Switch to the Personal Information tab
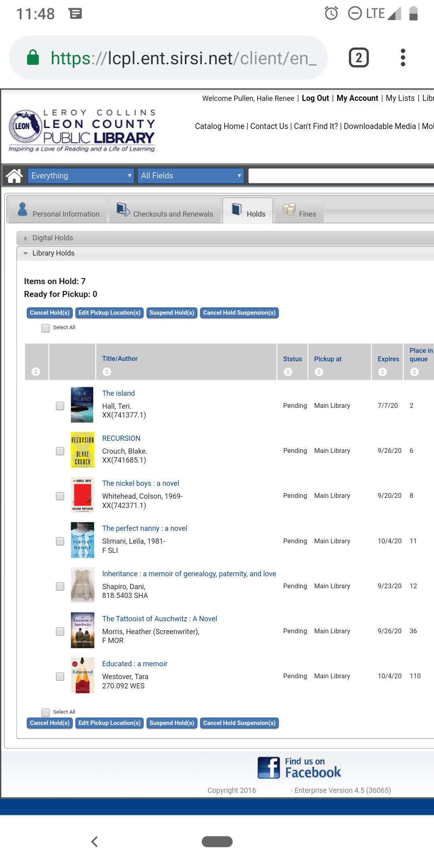Image resolution: width=434 pixels, height=868 pixels. point(57,210)
